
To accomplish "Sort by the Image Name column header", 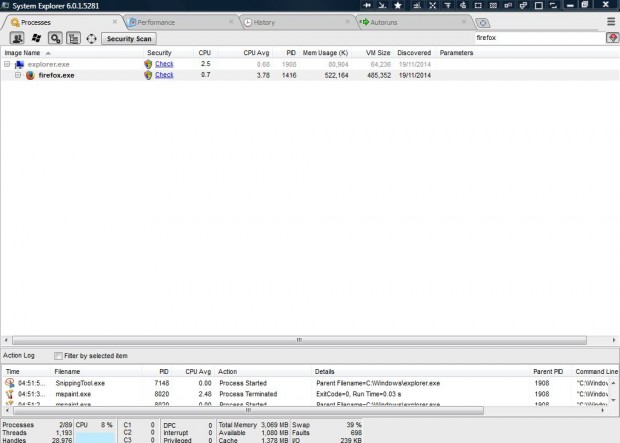I will tap(72, 53).
